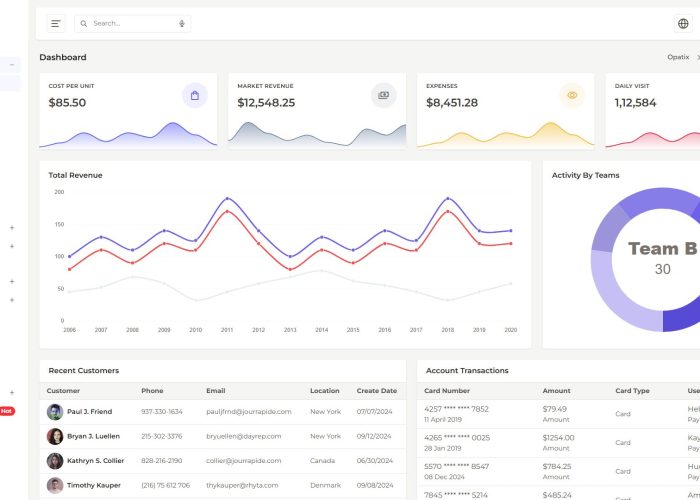Viewport: 700px width, 500px height.
Task: Click the money icon on Market Revenue card
Action: 383,95
